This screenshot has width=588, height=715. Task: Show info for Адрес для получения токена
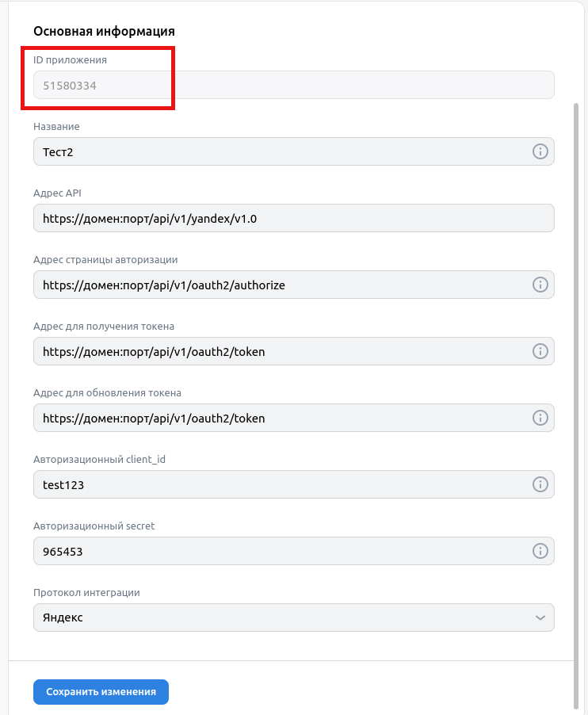[540, 351]
